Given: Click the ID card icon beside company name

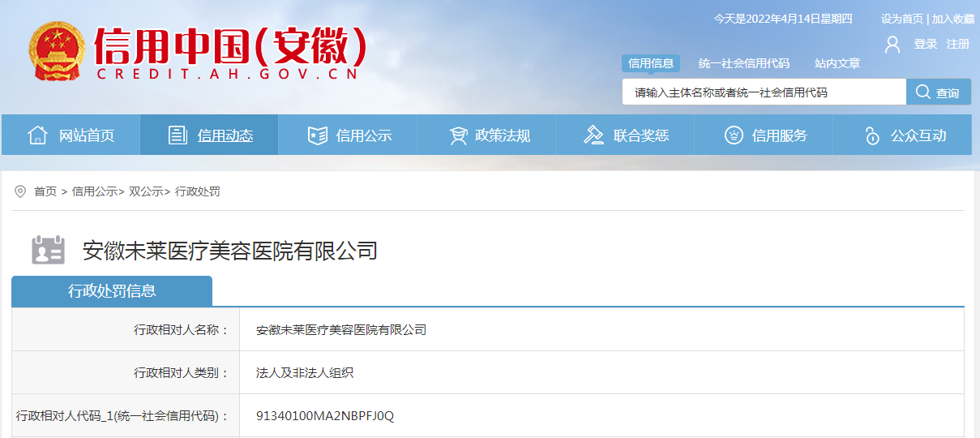Looking at the screenshot, I should pos(48,251).
